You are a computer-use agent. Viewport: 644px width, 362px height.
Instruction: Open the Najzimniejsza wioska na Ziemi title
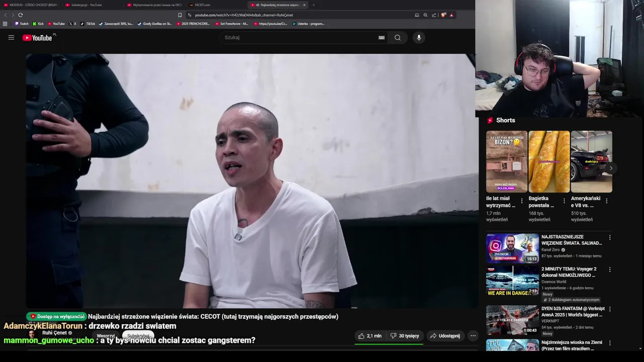point(572,345)
